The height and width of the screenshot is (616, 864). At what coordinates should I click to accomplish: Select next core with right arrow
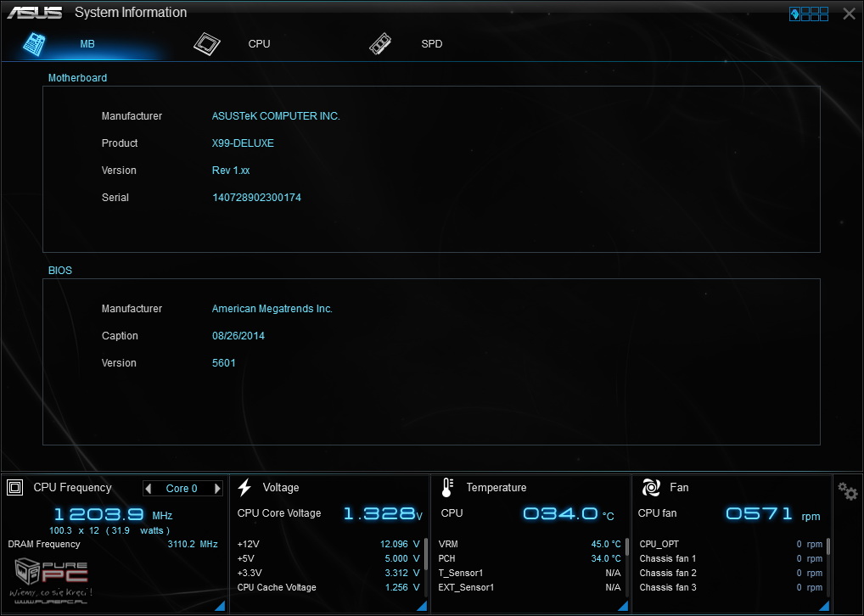[x=217, y=489]
